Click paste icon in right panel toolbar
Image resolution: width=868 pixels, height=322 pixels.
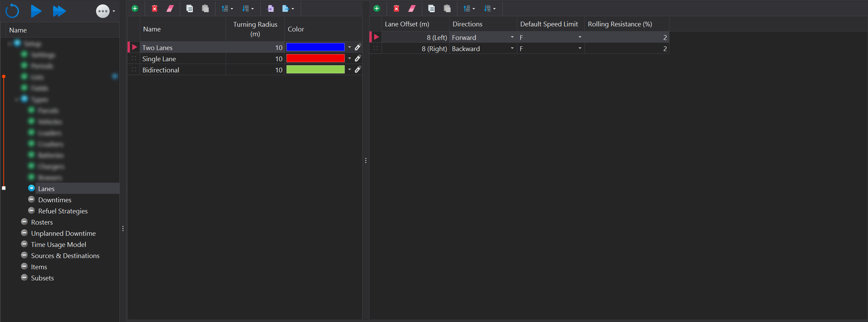point(447,8)
